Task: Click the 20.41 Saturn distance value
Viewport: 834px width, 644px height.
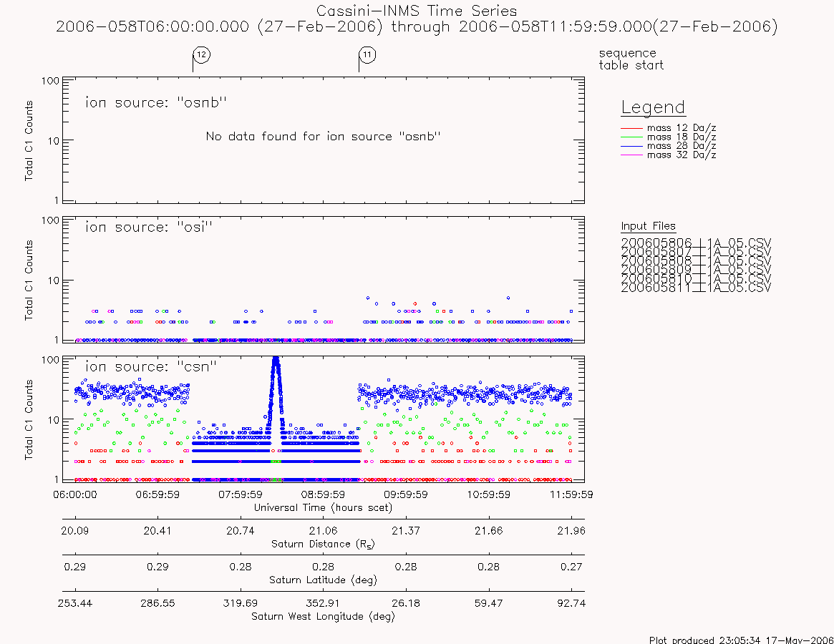Action: pos(157,531)
